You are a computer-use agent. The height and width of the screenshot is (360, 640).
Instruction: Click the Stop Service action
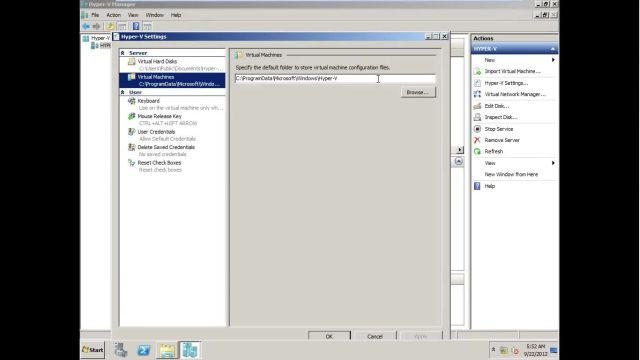click(x=499, y=129)
